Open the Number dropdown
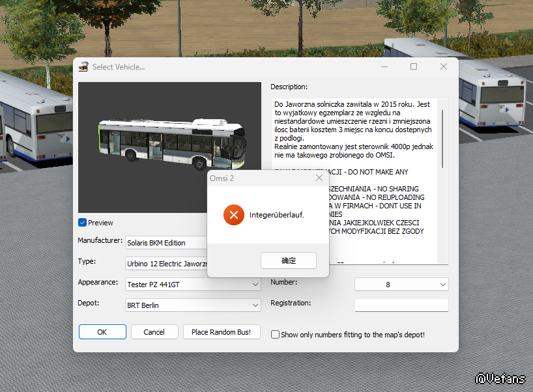 443,285
